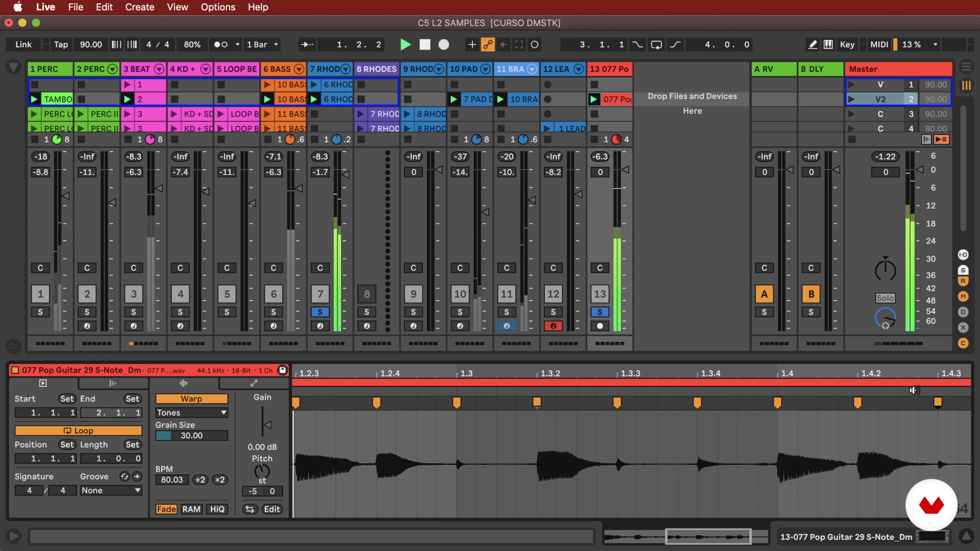Show the browser via triangle icon
The height and width of the screenshot is (551, 980).
13,68
